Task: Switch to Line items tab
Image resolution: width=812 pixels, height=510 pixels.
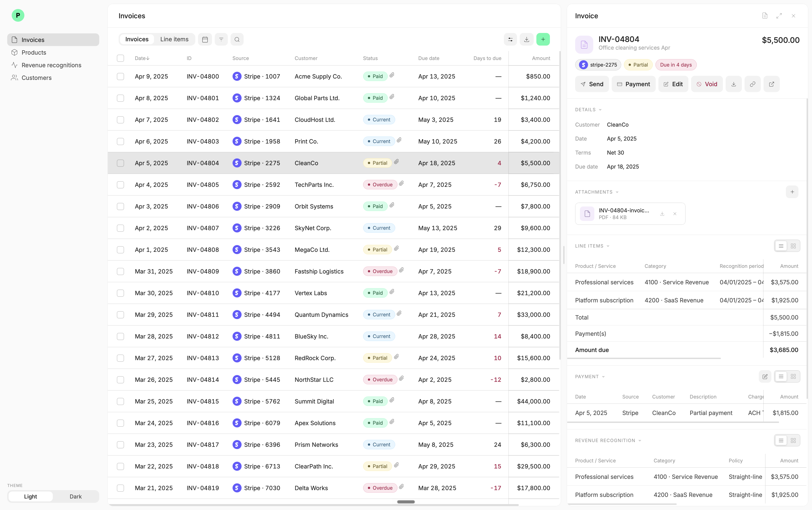Action: (174, 39)
